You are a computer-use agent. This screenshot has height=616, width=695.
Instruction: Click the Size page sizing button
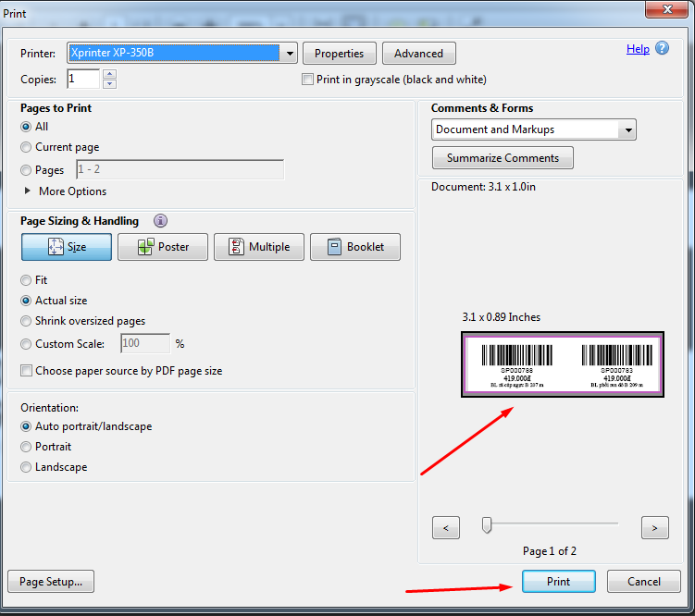click(67, 247)
